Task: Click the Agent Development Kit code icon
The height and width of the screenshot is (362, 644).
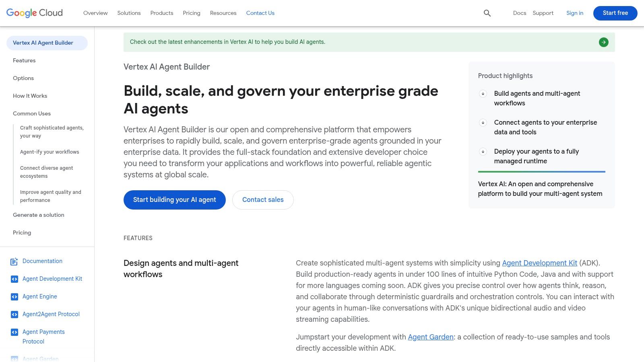Action: (x=14, y=279)
